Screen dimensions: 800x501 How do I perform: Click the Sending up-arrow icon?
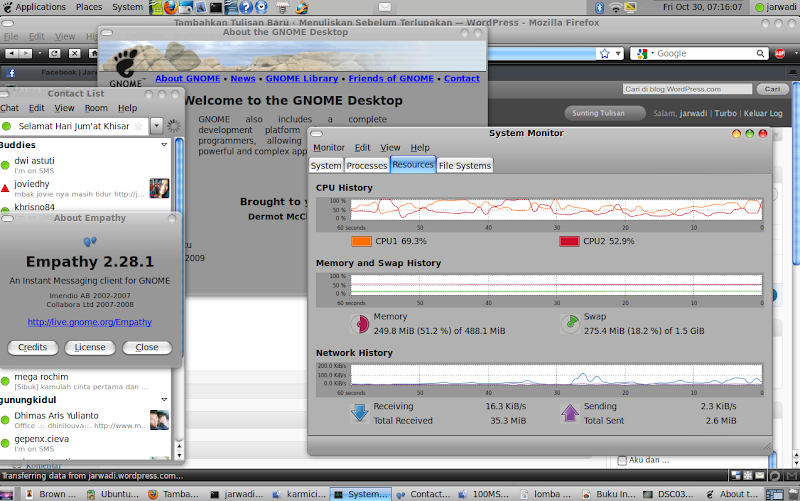coord(570,413)
